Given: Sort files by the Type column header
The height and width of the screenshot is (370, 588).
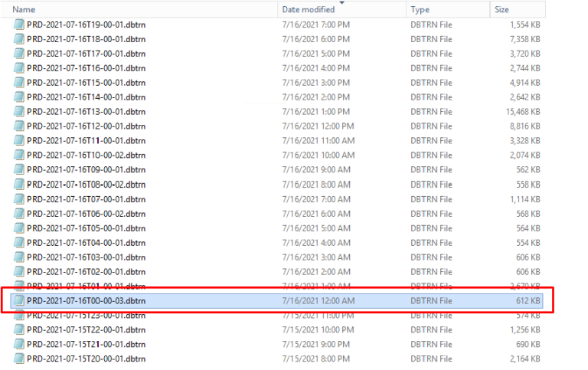Looking at the screenshot, I should 420,9.
